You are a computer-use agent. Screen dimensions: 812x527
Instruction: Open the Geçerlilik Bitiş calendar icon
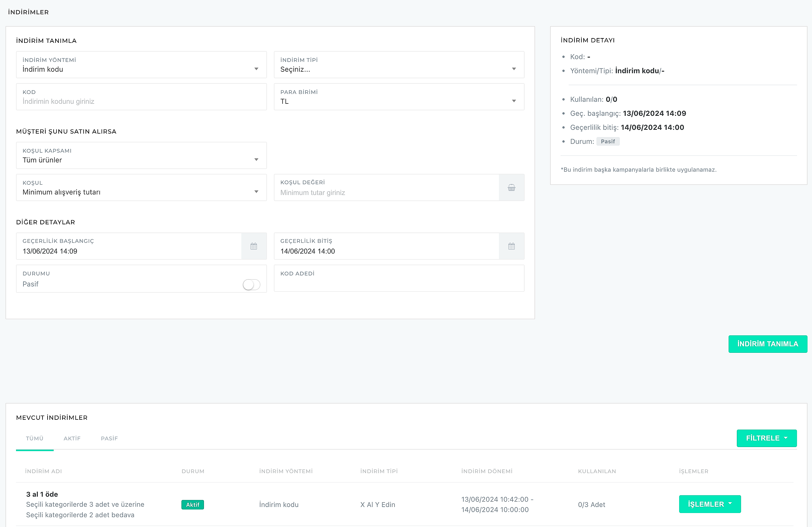tap(511, 246)
